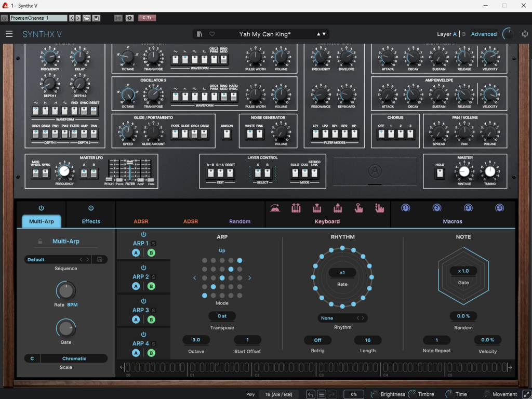The width and height of the screenshot is (532, 399).
Task: Open the Synthx V hamburger main menu
Action: [x=9, y=34]
